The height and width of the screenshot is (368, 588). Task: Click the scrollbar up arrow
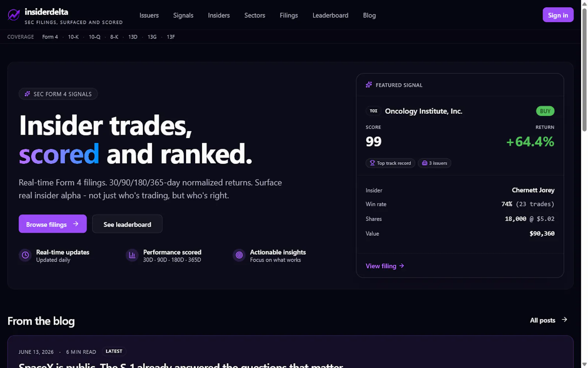[584, 3]
